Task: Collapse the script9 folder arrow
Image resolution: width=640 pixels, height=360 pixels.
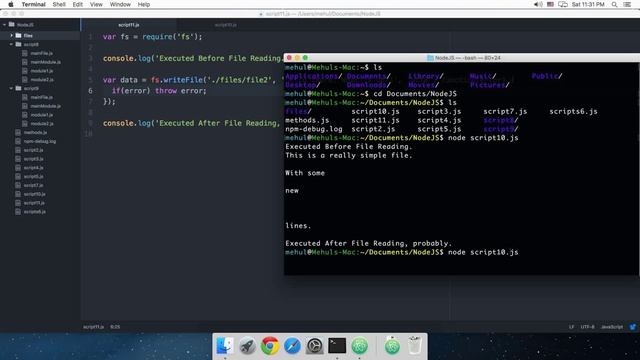Action: tap(11, 88)
